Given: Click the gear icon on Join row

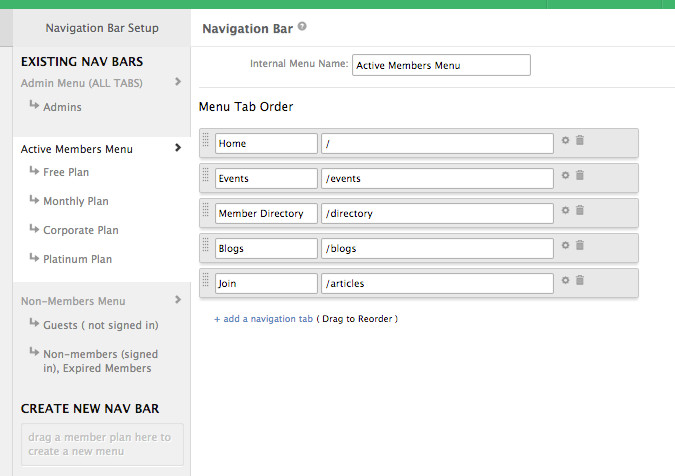Looking at the screenshot, I should point(565,281).
